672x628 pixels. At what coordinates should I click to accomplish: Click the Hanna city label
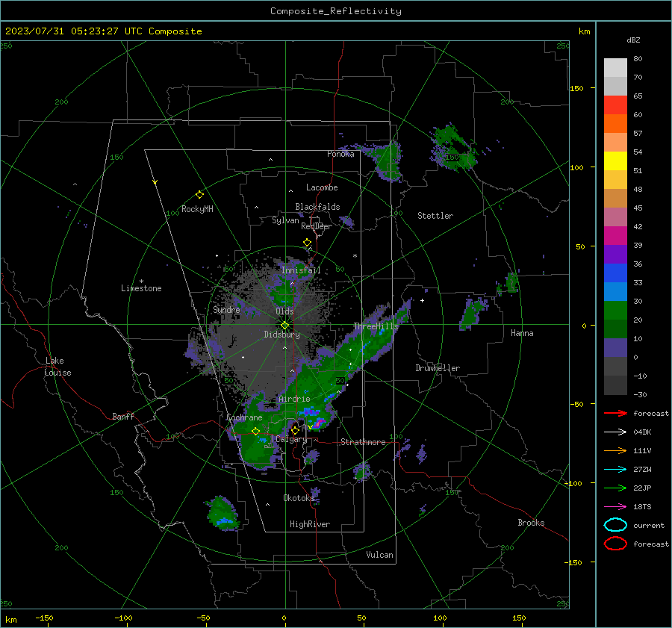click(522, 333)
